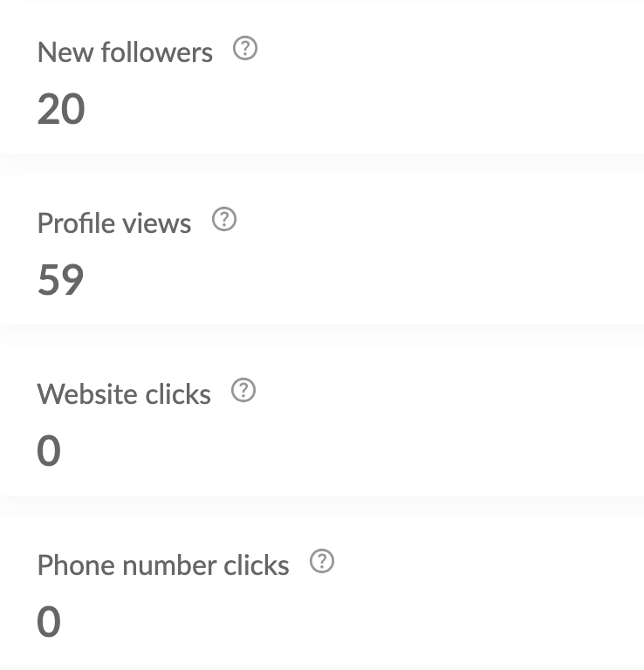The image size is (644, 670).
Task: Tap the Phone number clicks question icon
Action: (x=322, y=563)
